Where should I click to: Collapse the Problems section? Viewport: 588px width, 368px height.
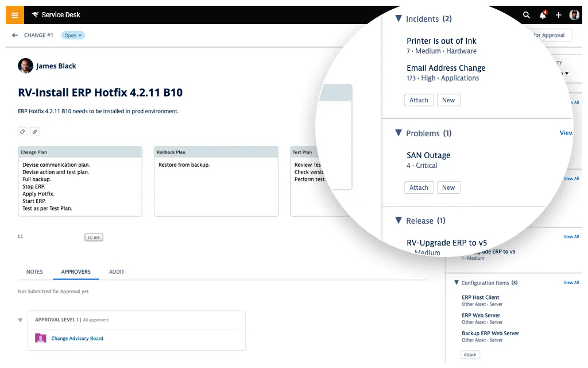point(399,133)
